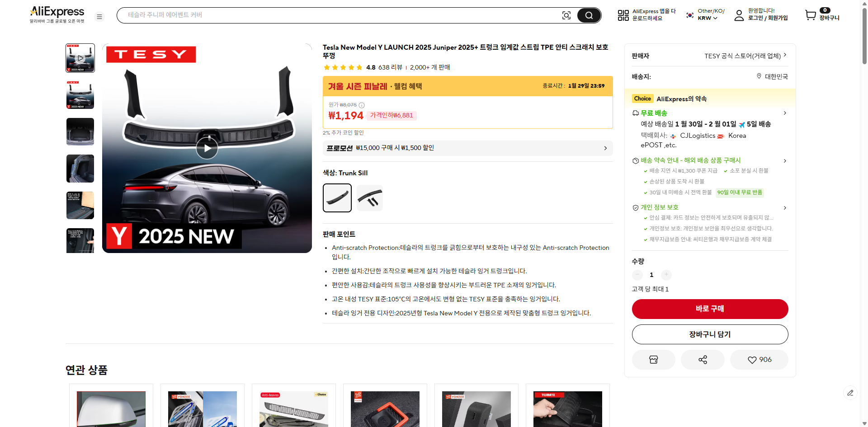Click the 대한민국 shipping destination
The width and height of the screenshot is (868, 427).
[x=776, y=76]
